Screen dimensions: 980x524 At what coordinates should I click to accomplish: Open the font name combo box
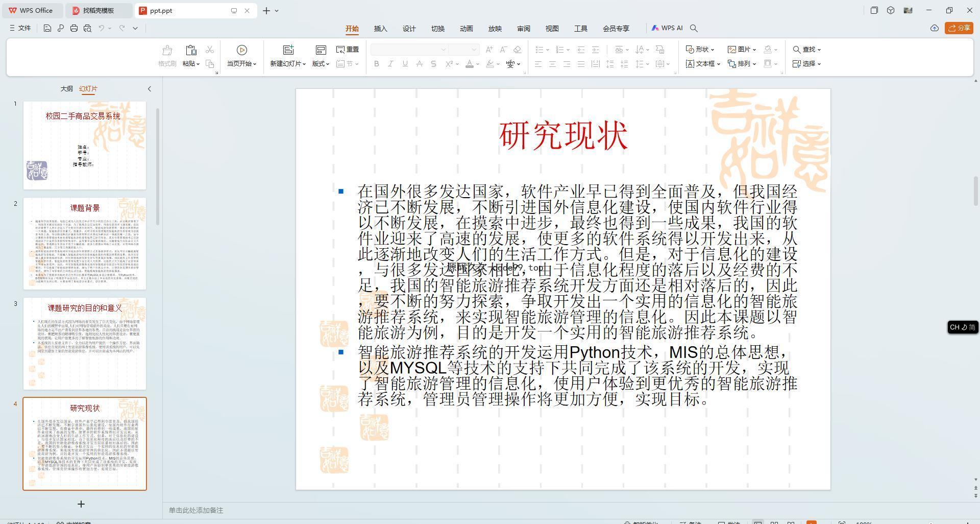pos(409,50)
